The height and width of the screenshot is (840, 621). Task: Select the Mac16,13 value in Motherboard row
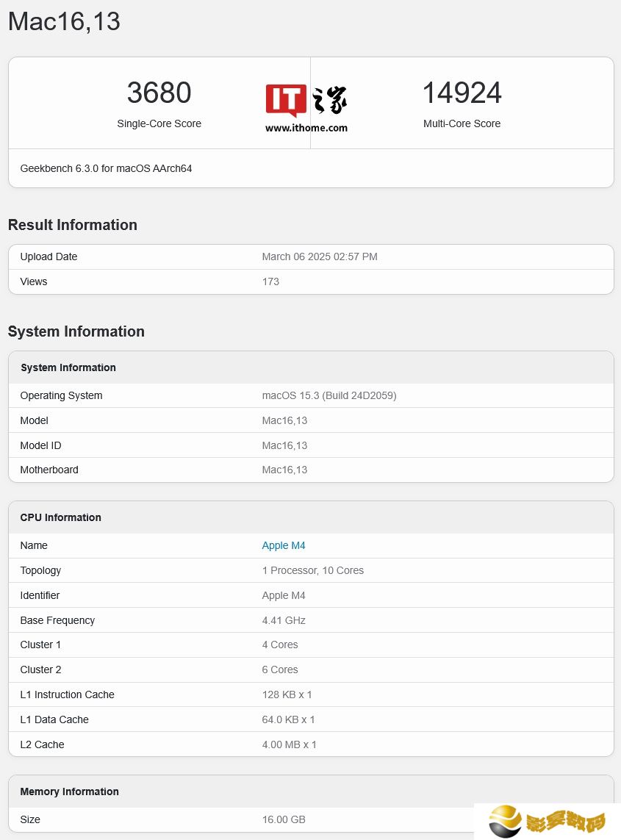tap(284, 470)
